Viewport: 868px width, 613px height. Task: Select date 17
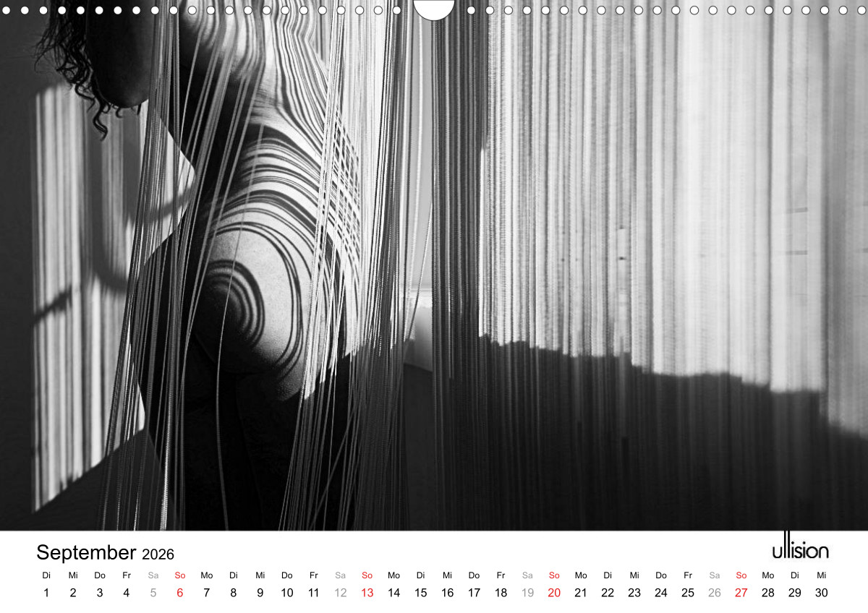475,593
